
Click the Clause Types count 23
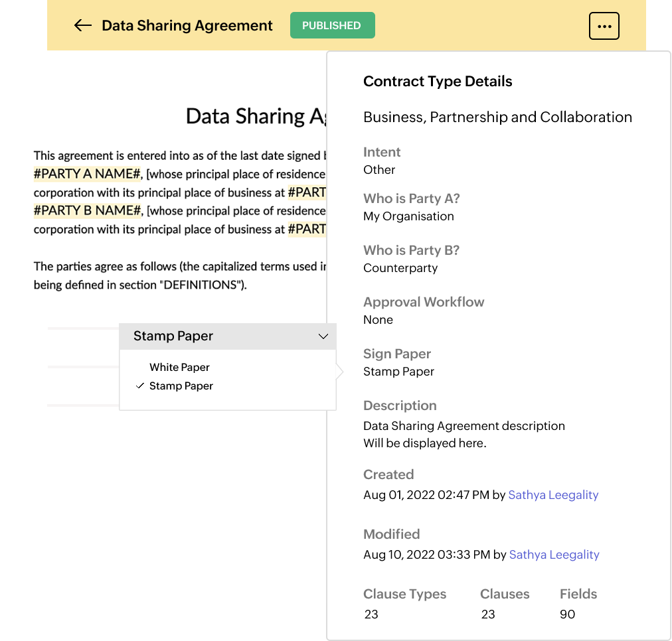[371, 614]
